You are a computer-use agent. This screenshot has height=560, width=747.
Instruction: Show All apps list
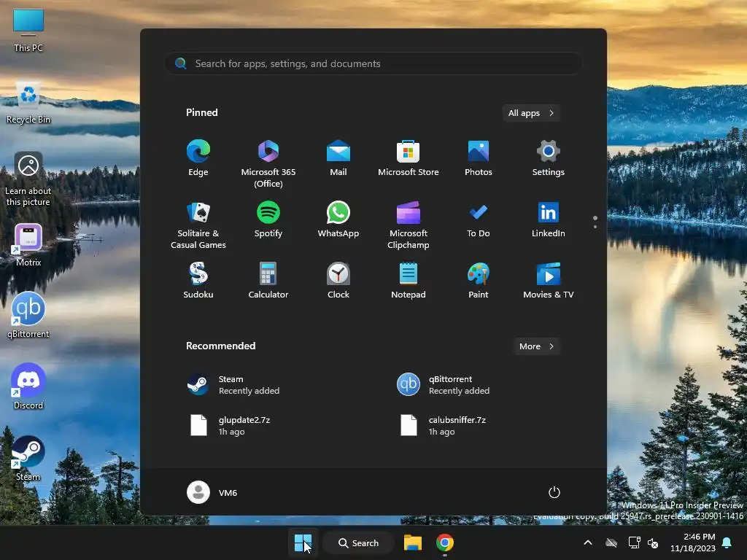[x=531, y=113]
